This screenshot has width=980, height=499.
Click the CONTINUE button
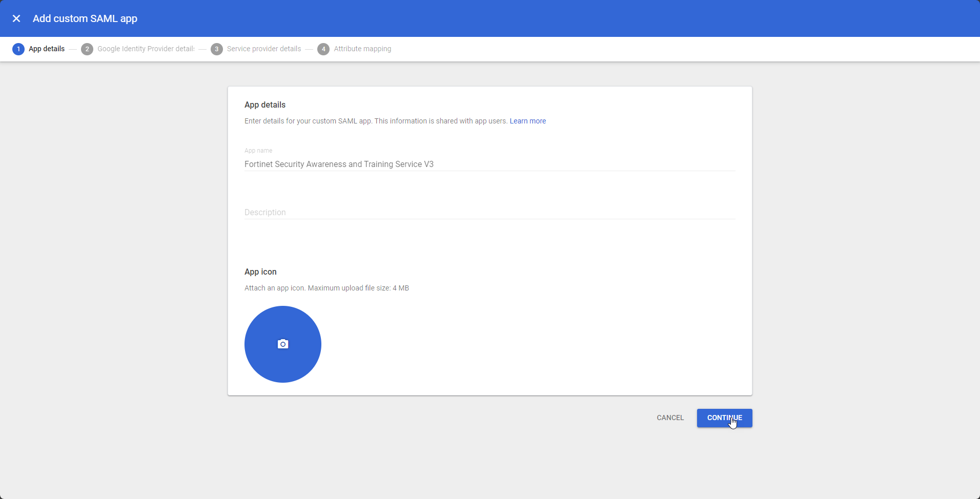click(x=724, y=418)
